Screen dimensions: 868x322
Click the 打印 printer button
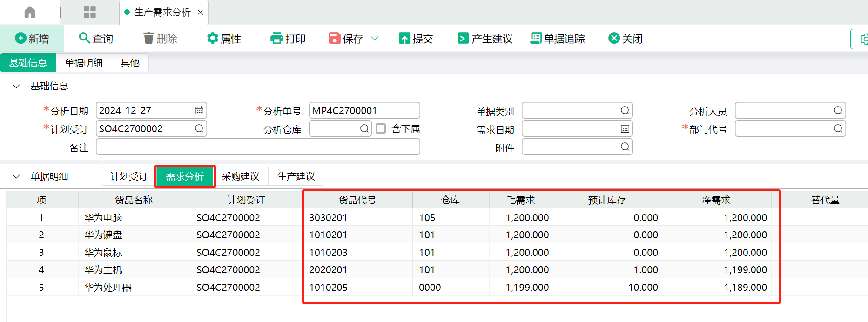(288, 39)
